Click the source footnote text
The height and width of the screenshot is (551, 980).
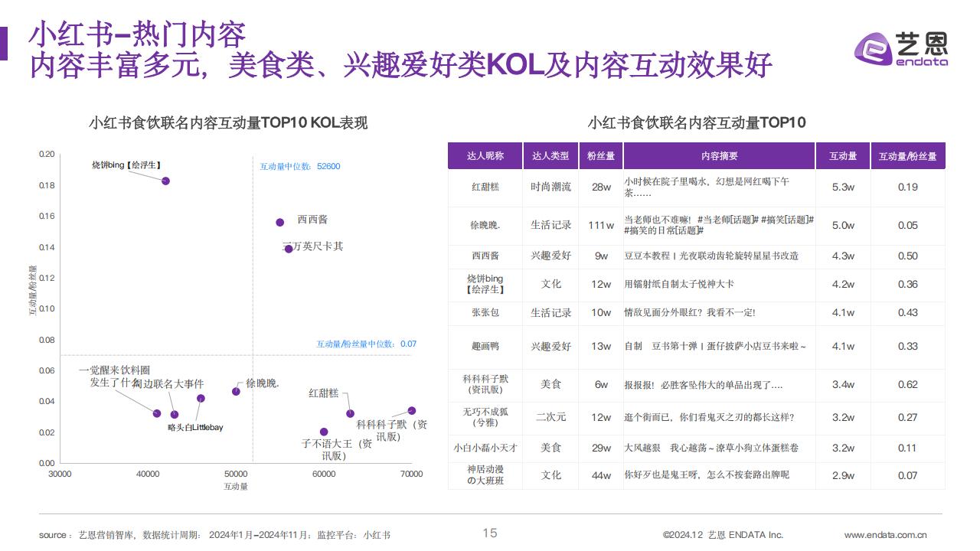point(214,535)
